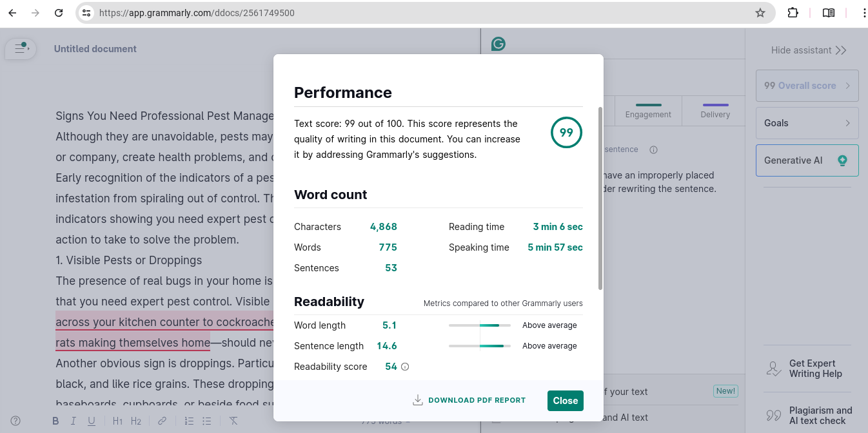The width and height of the screenshot is (868, 433).
Task: Click the Grammarly G logo icon
Action: point(498,44)
